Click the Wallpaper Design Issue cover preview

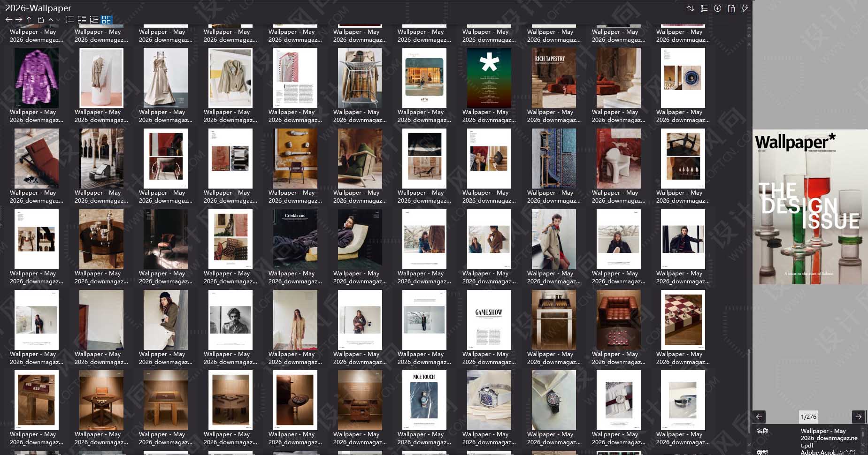810,207
